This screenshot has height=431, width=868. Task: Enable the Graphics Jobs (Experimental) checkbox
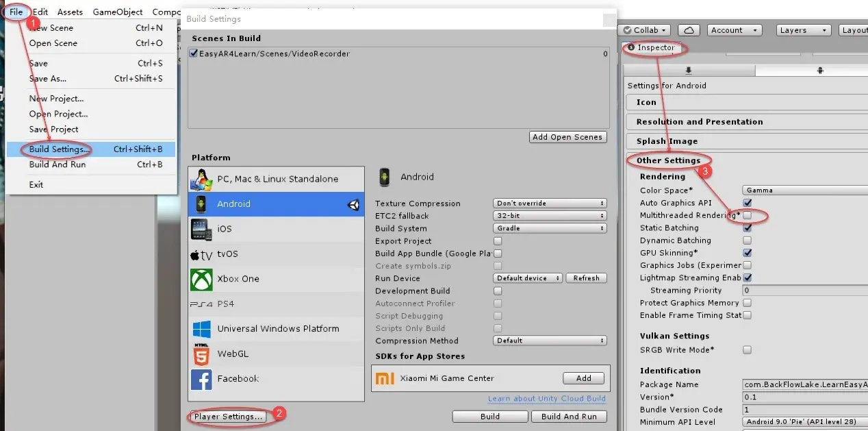pos(747,265)
